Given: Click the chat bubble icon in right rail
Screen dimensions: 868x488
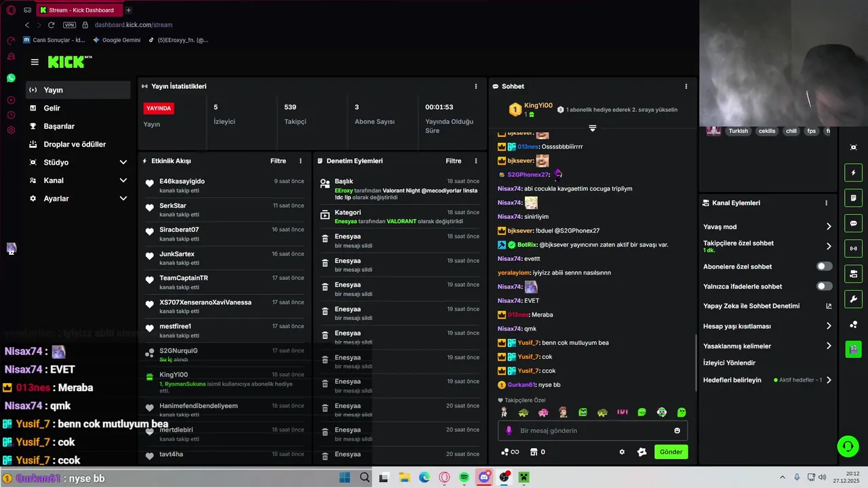Looking at the screenshot, I should (853, 224).
